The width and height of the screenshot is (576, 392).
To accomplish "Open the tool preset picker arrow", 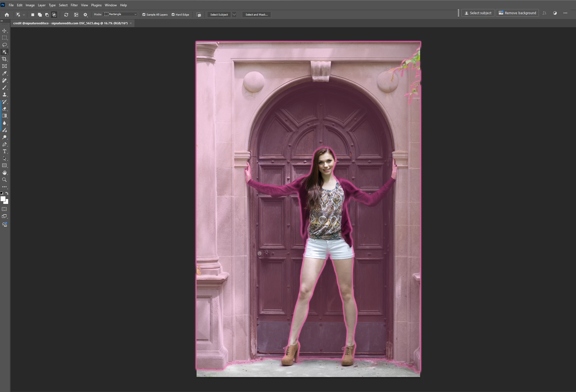I will (24, 15).
